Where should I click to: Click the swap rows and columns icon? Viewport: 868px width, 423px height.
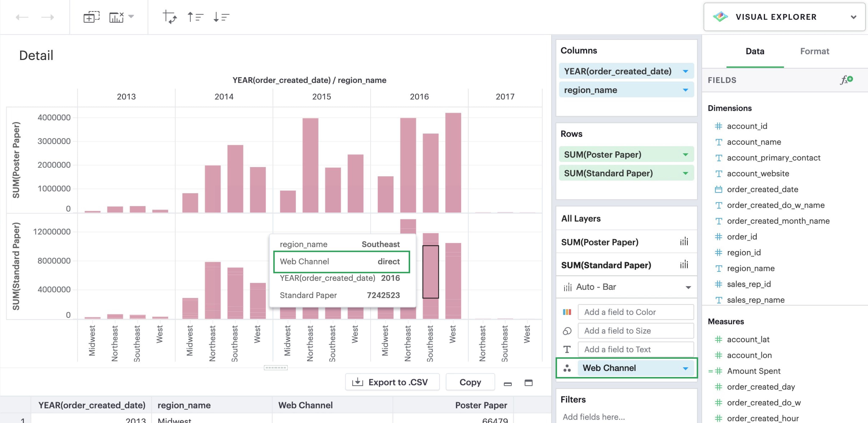click(x=170, y=17)
